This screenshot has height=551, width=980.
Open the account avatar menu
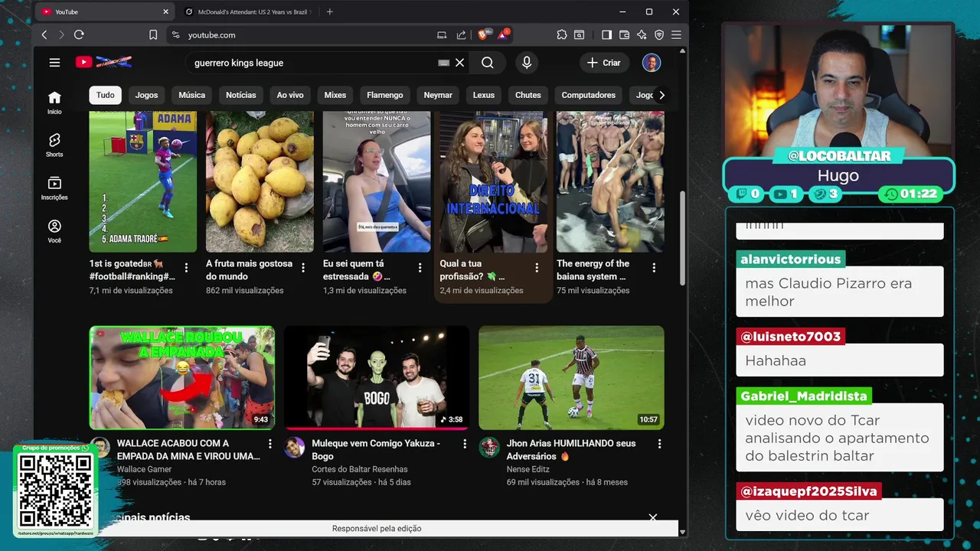[x=652, y=63]
